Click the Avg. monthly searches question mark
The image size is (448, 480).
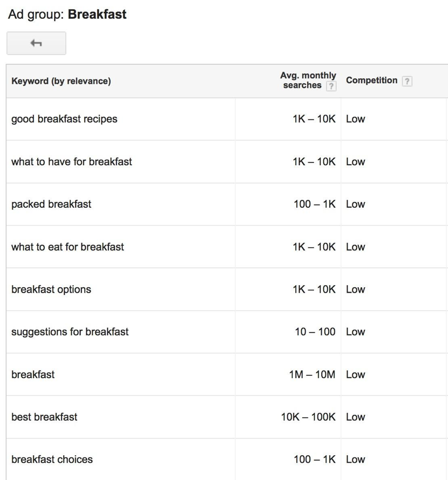[x=330, y=85]
